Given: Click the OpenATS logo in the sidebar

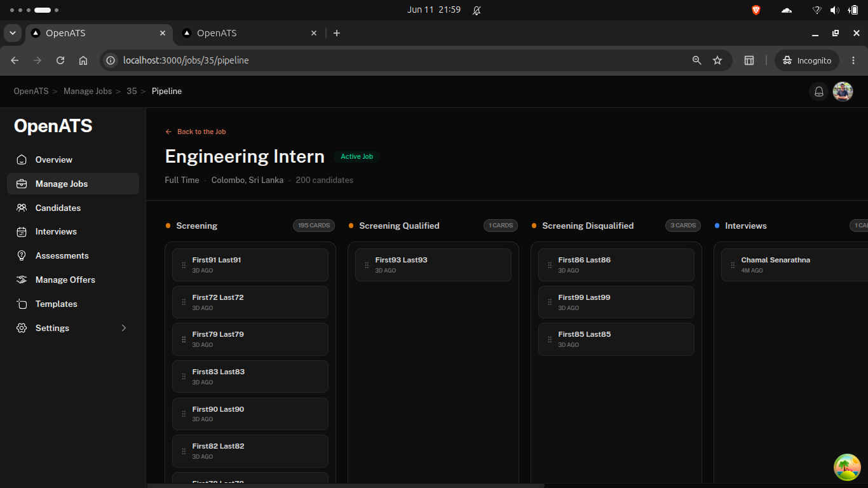Looking at the screenshot, I should (53, 126).
